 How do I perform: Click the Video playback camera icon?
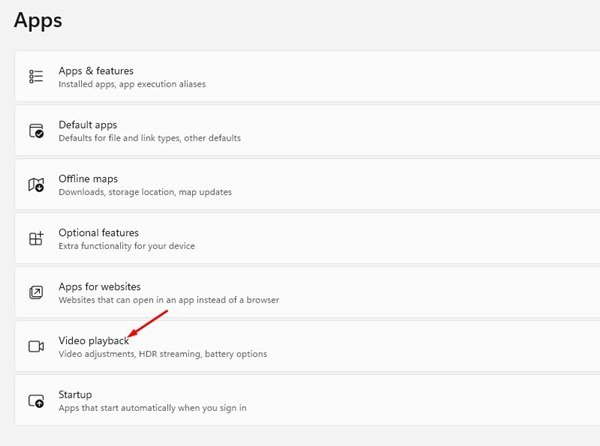pyautogui.click(x=36, y=346)
